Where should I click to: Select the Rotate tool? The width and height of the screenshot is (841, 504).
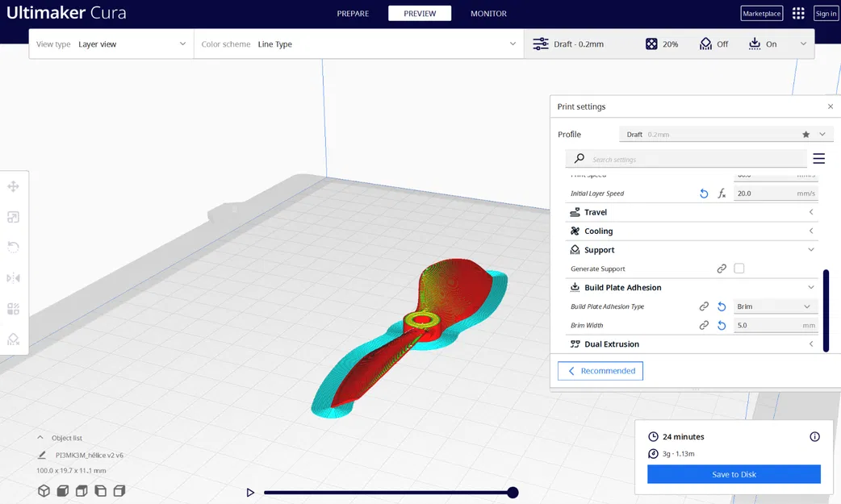tap(12, 247)
